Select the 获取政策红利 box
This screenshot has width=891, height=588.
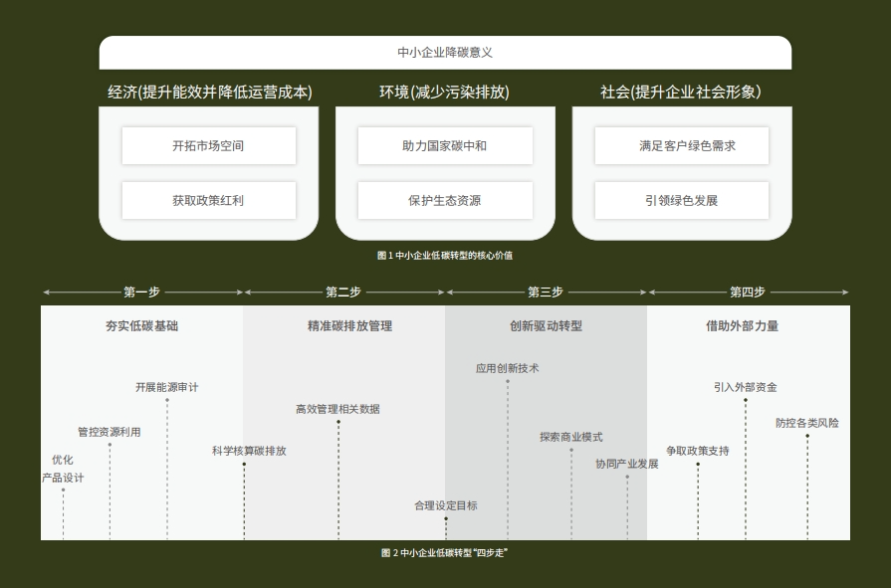point(208,200)
